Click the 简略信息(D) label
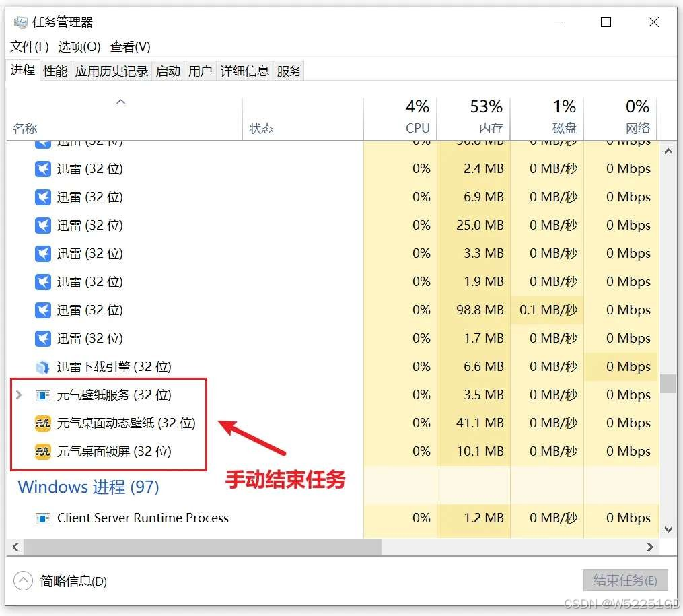 [x=73, y=581]
